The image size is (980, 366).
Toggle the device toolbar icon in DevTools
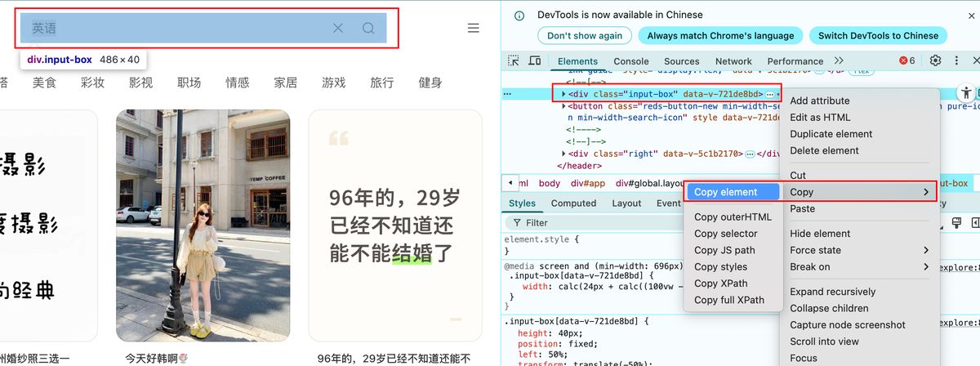tap(535, 60)
